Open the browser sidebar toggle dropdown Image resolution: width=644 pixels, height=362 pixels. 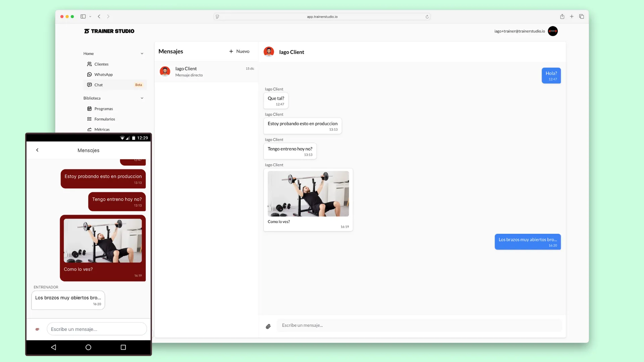pyautogui.click(x=90, y=16)
